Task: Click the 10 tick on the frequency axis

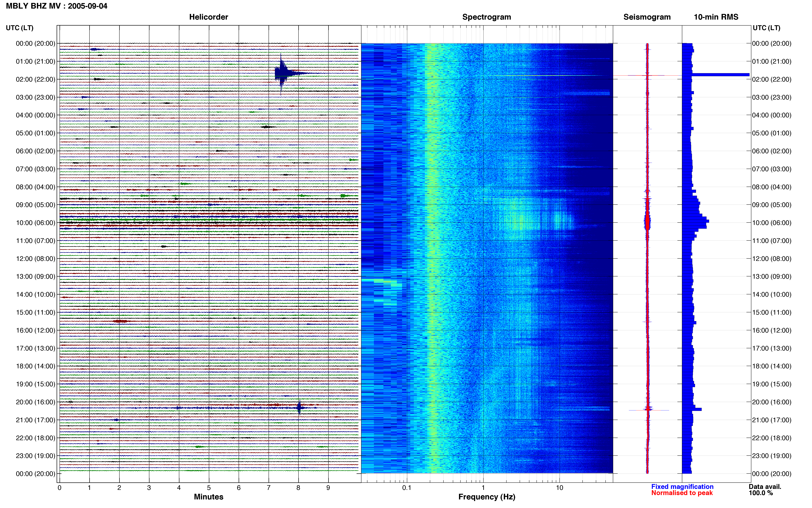Action: 559,488
